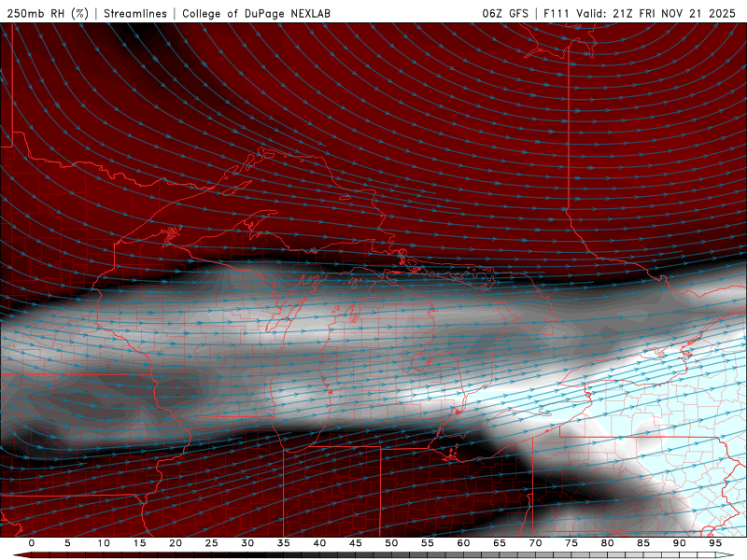Click the "Valid: 21Z FRI NOV 21 2025" text
The width and height of the screenshot is (747, 560).
tap(656, 13)
